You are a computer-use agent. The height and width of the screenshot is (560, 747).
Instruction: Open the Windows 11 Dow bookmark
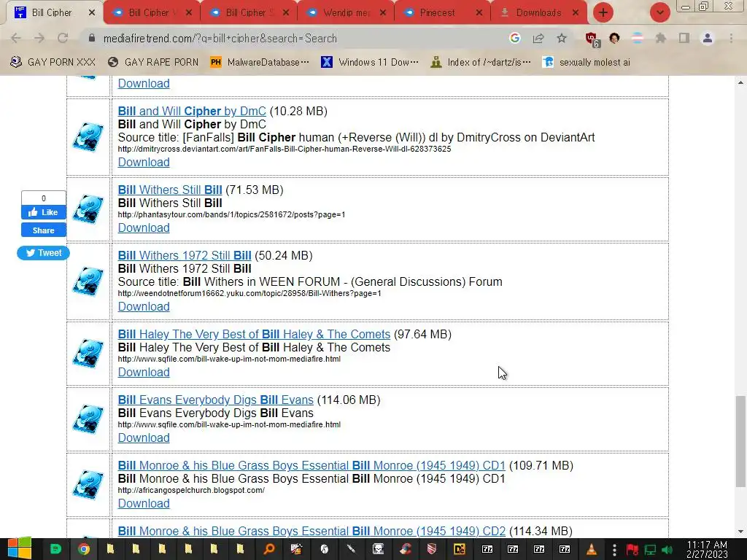pyautogui.click(x=370, y=63)
